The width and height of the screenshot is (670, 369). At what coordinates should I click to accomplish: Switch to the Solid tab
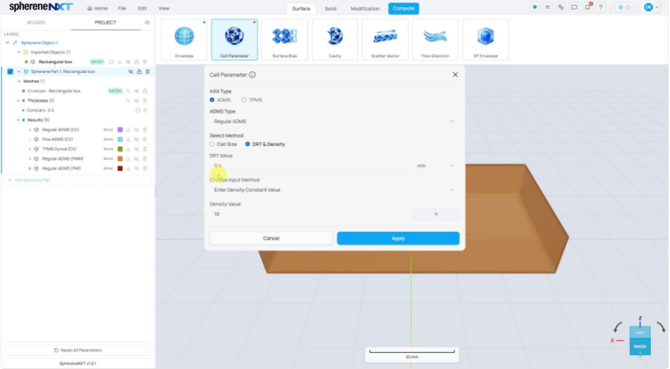tap(330, 9)
